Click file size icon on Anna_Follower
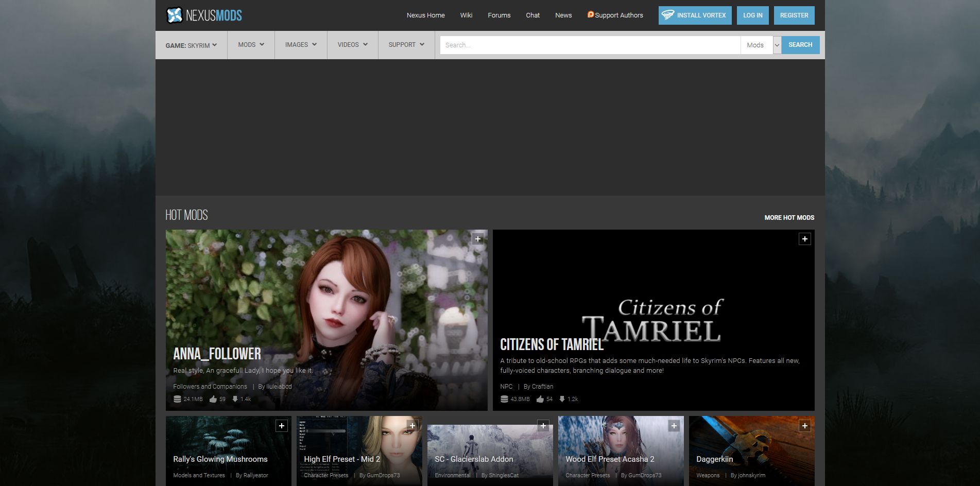Viewport: 980px width, 486px height. click(x=177, y=399)
